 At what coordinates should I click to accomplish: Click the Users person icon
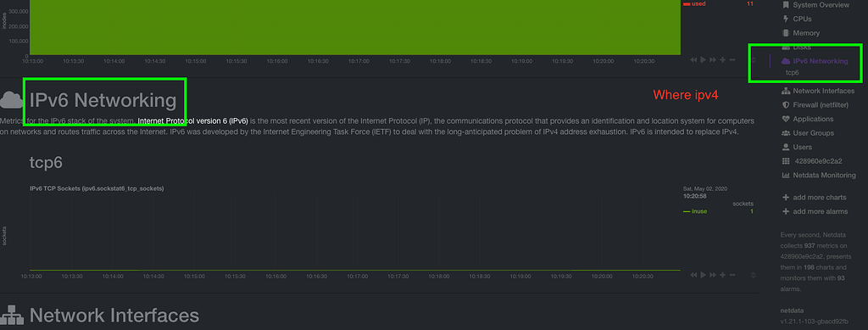point(786,148)
